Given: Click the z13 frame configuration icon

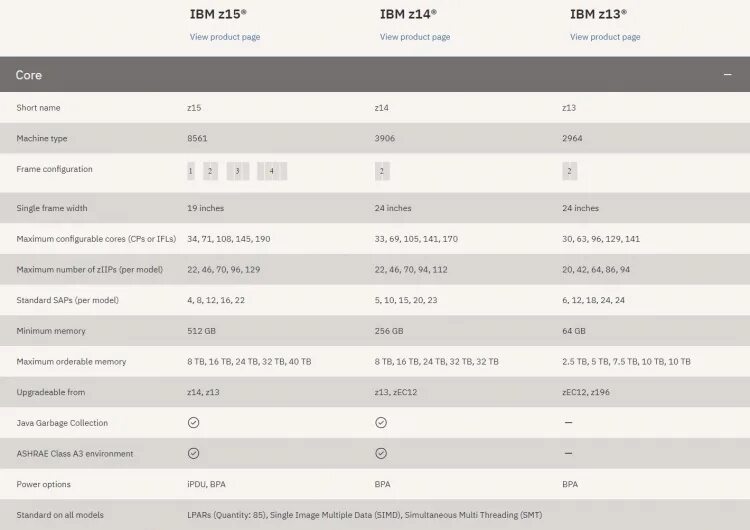Looking at the screenshot, I should [570, 171].
